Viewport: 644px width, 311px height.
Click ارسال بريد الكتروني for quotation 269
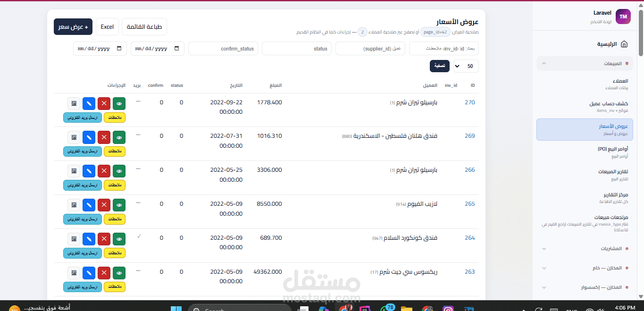coord(83,151)
